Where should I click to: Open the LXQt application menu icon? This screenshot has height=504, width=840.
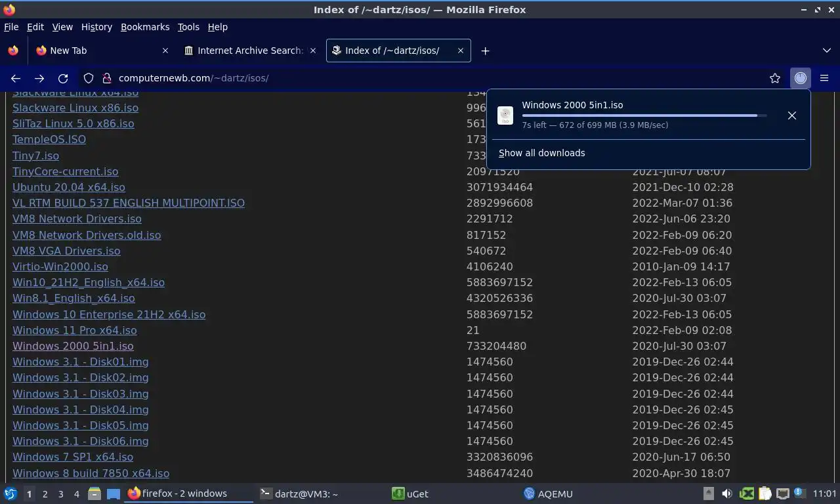click(10, 493)
